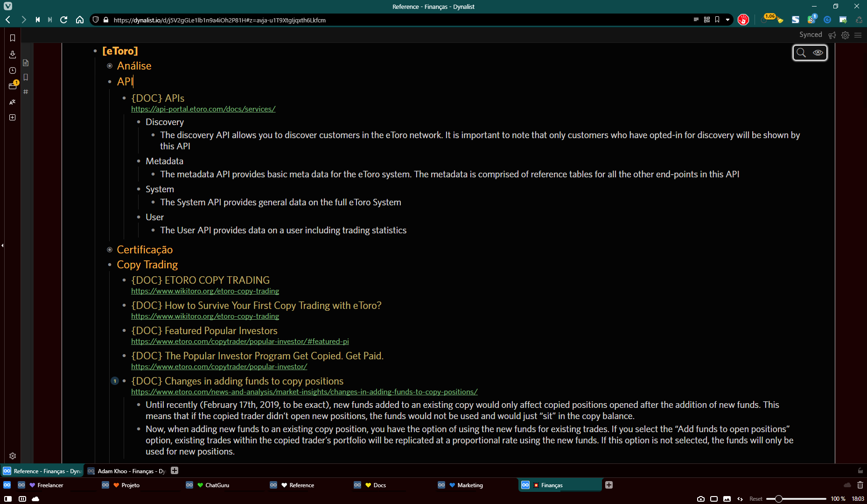The height and width of the screenshot is (504, 867).
Task: Open the History panel in sidebar
Action: 13,70
